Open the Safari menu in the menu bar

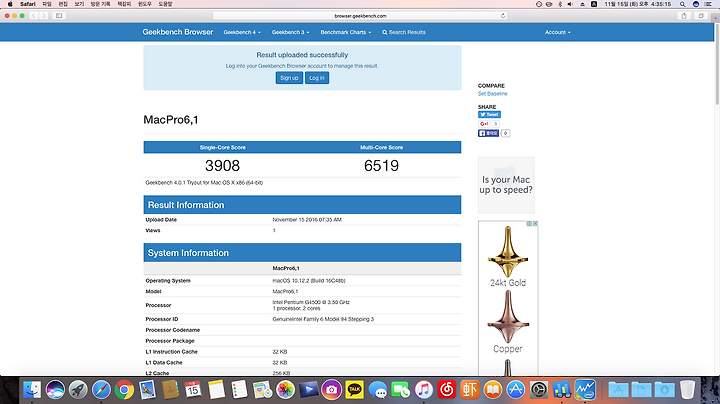pyautogui.click(x=28, y=4)
